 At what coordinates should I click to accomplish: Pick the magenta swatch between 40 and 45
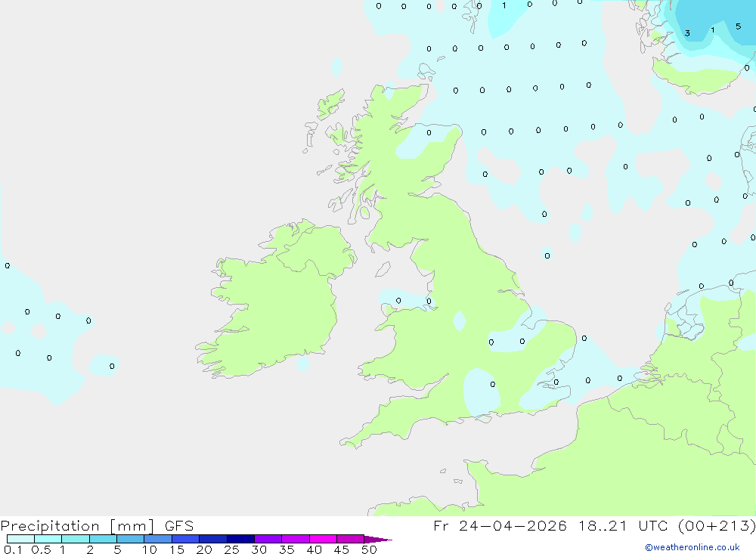323,539
